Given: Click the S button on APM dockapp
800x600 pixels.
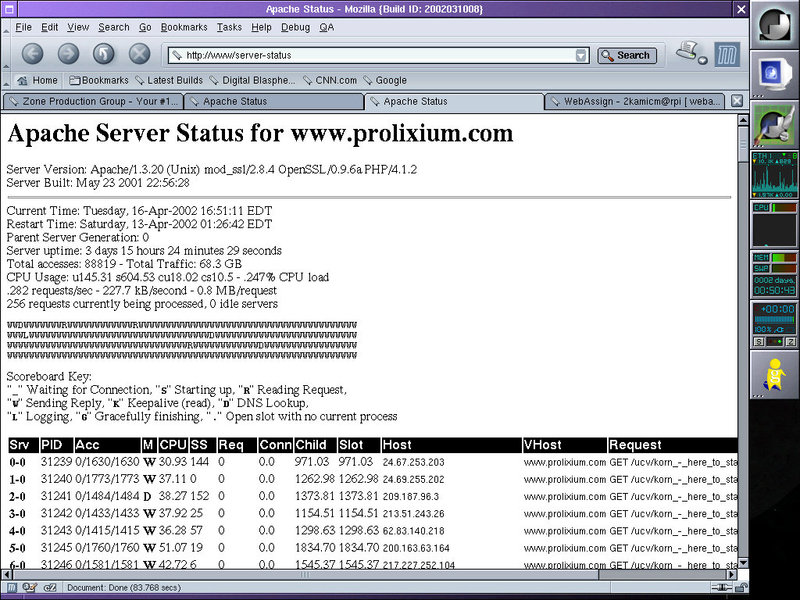Looking at the screenshot, I should click(759, 341).
